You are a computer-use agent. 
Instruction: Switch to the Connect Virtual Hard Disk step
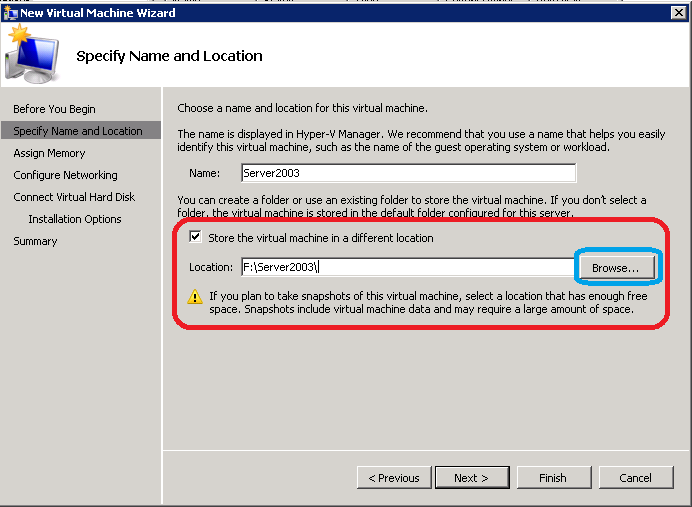click(74, 197)
